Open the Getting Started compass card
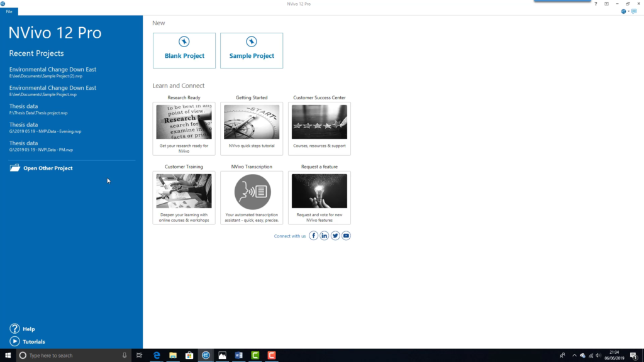644x362 pixels. tap(252, 128)
